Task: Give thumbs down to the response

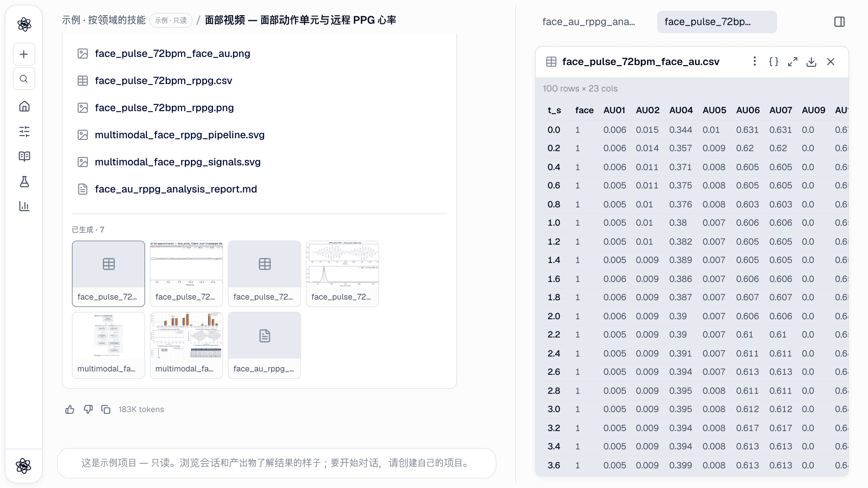Action: [x=88, y=409]
